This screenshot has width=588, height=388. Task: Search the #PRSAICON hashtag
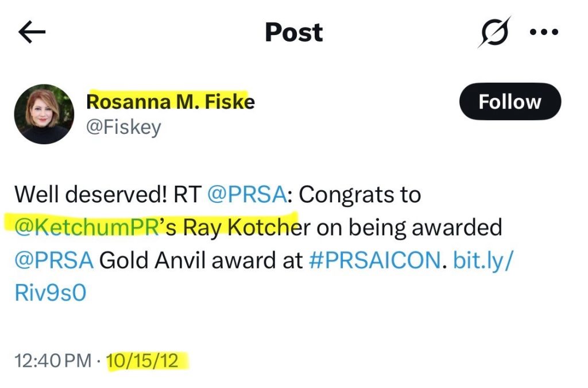point(374,260)
